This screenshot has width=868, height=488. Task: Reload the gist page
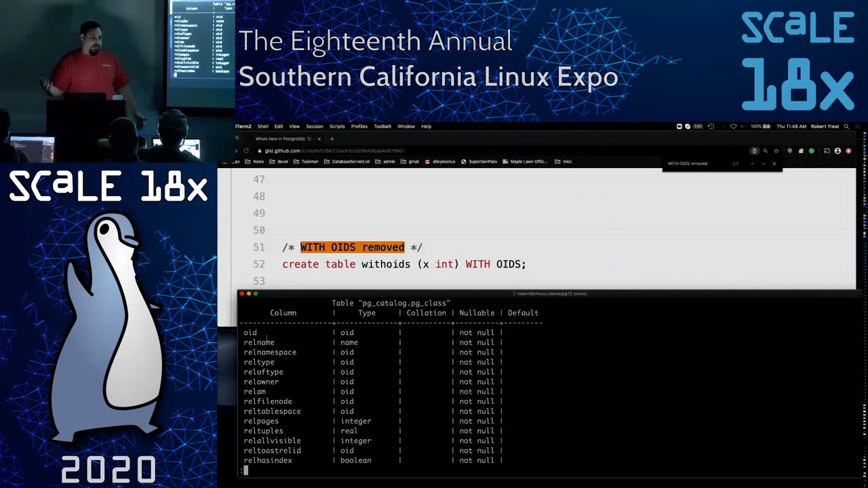pos(246,150)
